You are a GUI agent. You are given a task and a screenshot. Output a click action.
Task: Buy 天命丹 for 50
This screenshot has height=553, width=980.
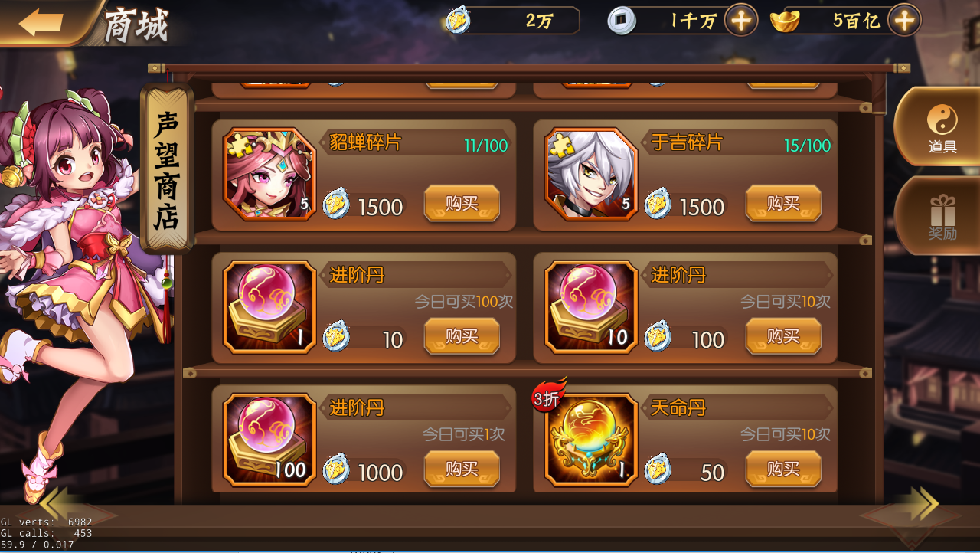point(783,469)
